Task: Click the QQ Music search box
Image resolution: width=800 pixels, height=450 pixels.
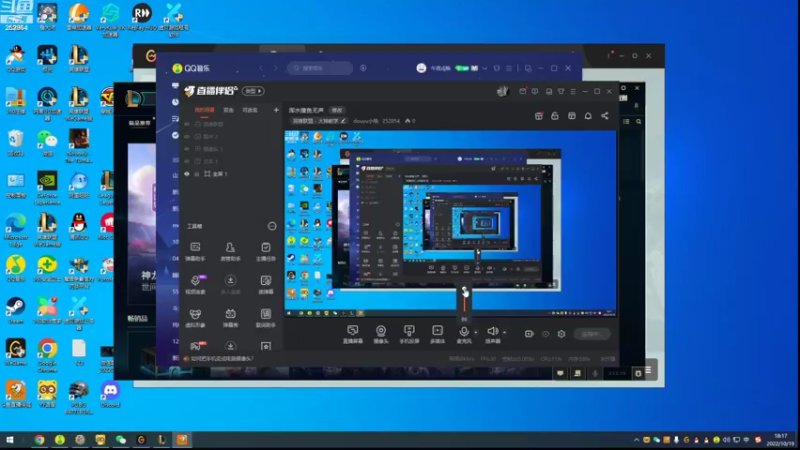Action: (x=320, y=68)
